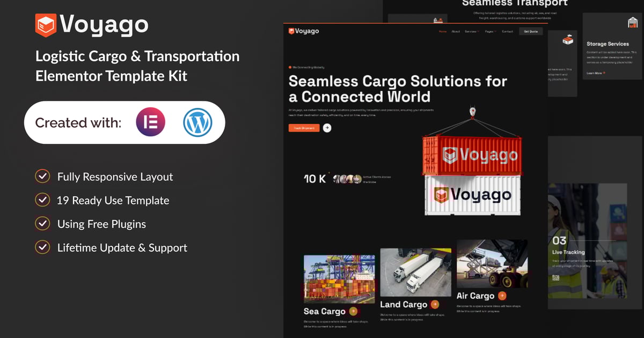Click the crane hook above the red container
Viewport: 644px width, 338px height.
pos(473,112)
